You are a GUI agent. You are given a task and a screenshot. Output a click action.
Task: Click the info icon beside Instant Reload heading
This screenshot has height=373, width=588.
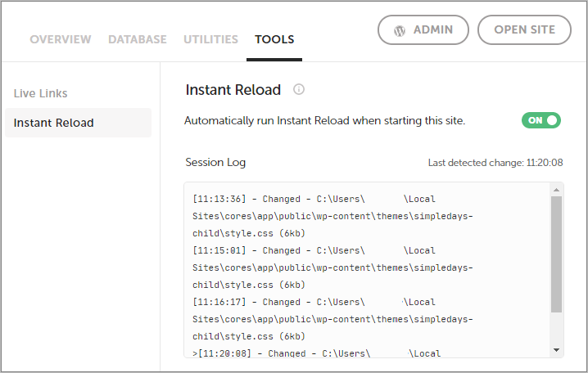point(298,89)
